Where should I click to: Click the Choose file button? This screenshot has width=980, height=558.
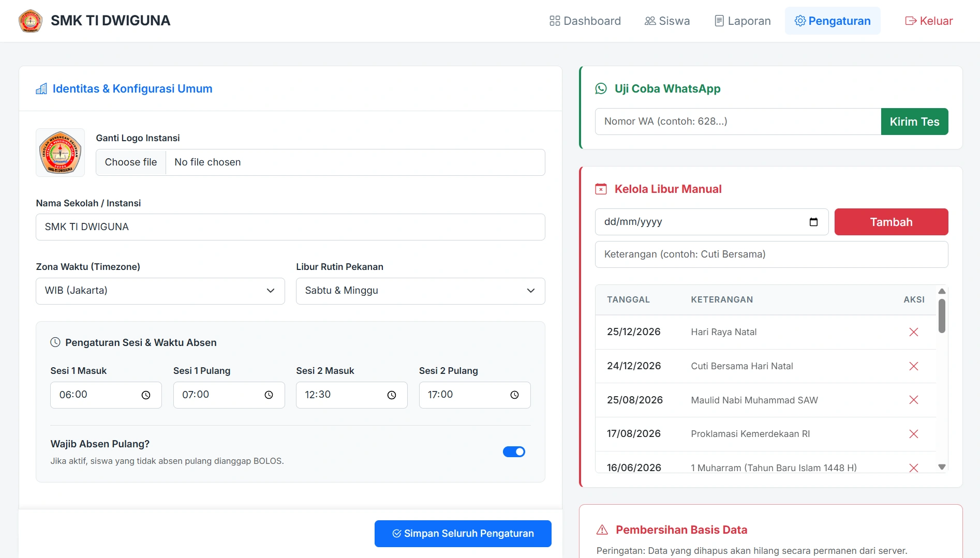pyautogui.click(x=131, y=162)
